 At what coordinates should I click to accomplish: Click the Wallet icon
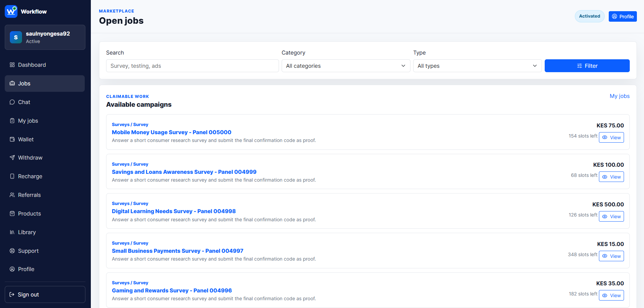(12, 139)
